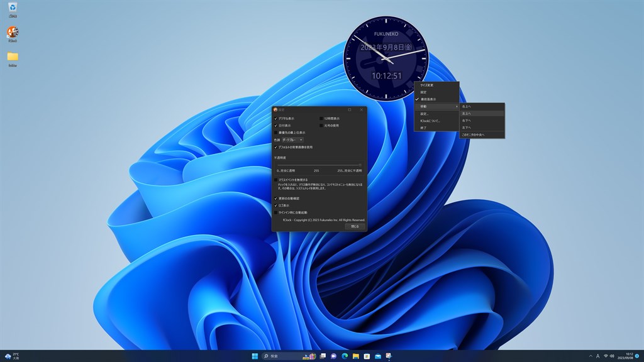The image size is (644, 362).
Task: Select このモニタの中央へ in submenu
Action: [x=482, y=134]
